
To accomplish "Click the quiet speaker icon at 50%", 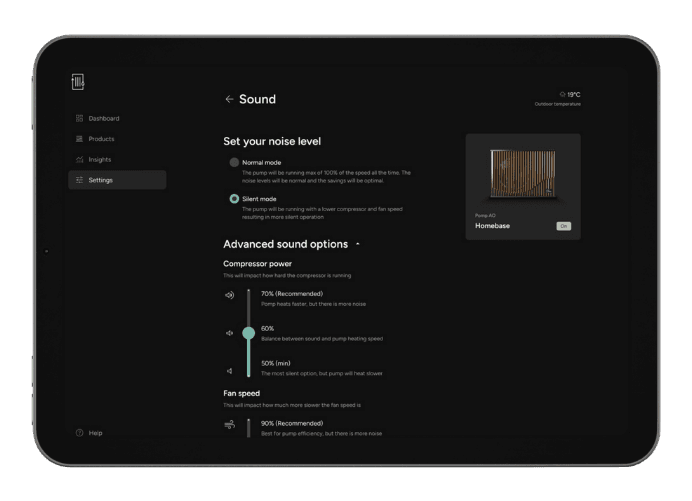I will point(229,371).
